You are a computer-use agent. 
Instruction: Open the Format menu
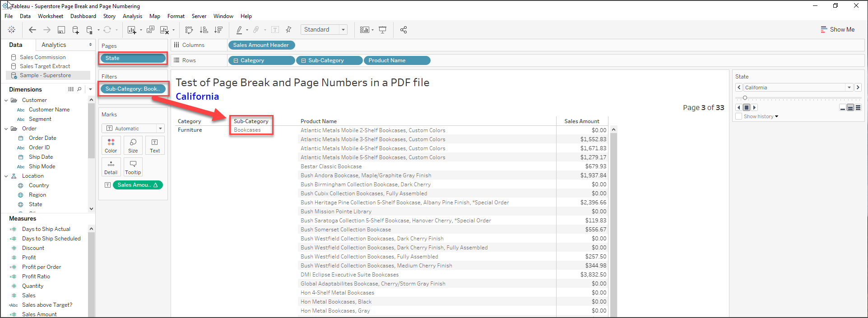click(176, 16)
